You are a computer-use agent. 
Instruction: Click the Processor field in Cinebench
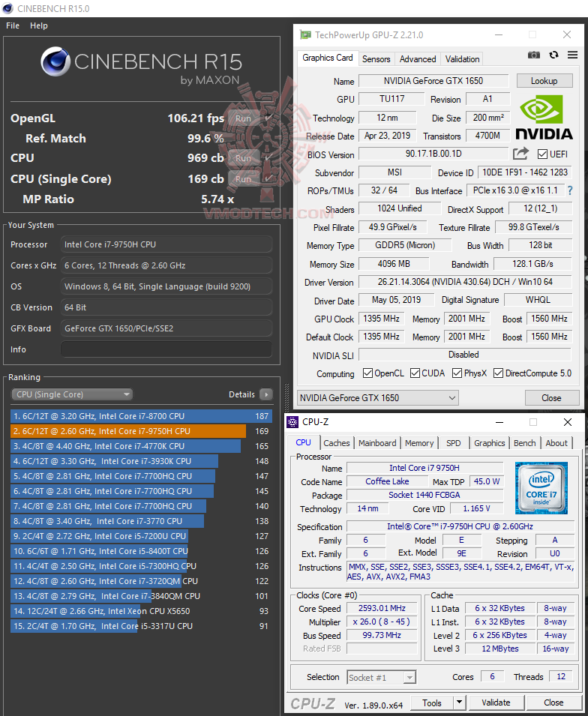pyautogui.click(x=166, y=244)
